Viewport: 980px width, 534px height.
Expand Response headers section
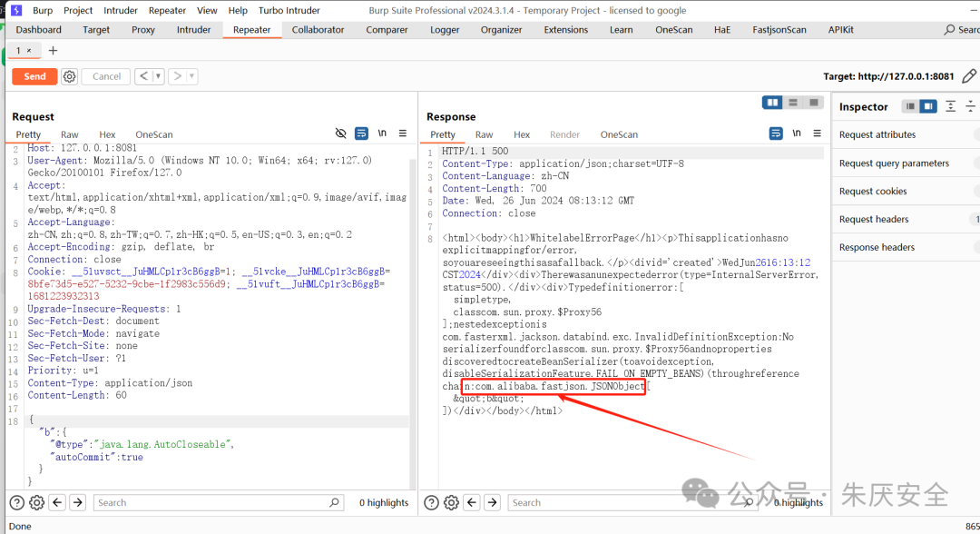(906, 248)
